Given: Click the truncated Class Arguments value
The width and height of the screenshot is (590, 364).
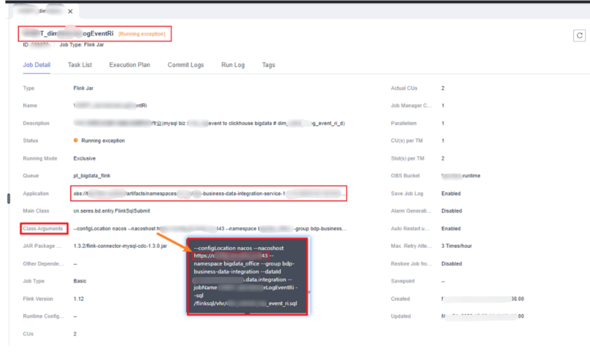Looking at the screenshot, I should [x=210, y=228].
